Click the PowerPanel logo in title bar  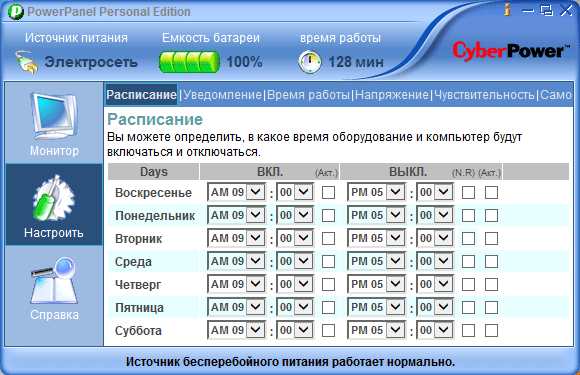[15, 11]
